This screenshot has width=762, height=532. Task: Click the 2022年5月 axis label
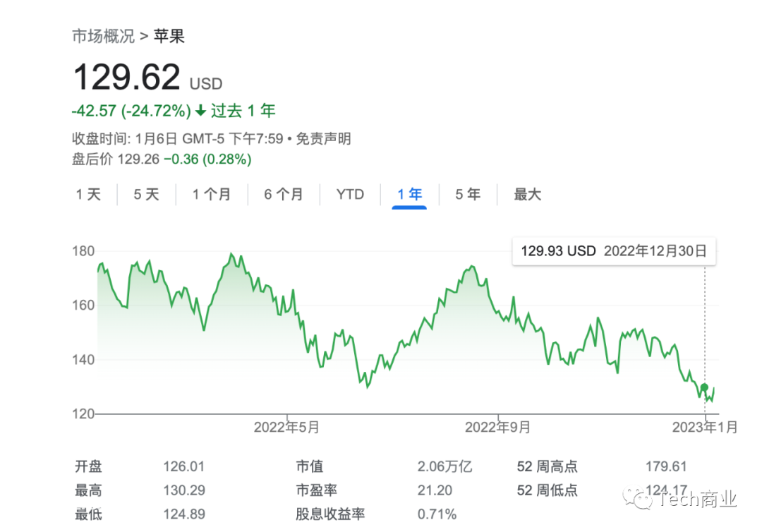[286, 428]
